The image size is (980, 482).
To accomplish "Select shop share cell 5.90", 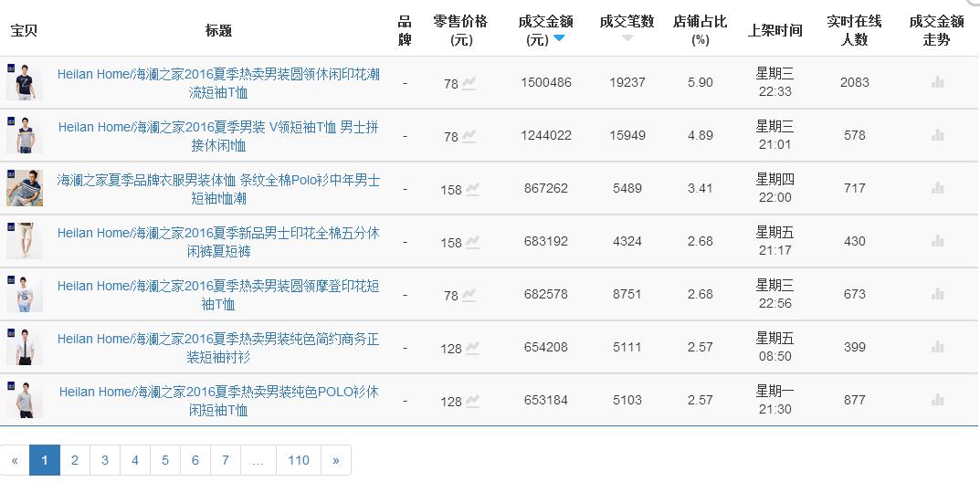I will coord(700,82).
